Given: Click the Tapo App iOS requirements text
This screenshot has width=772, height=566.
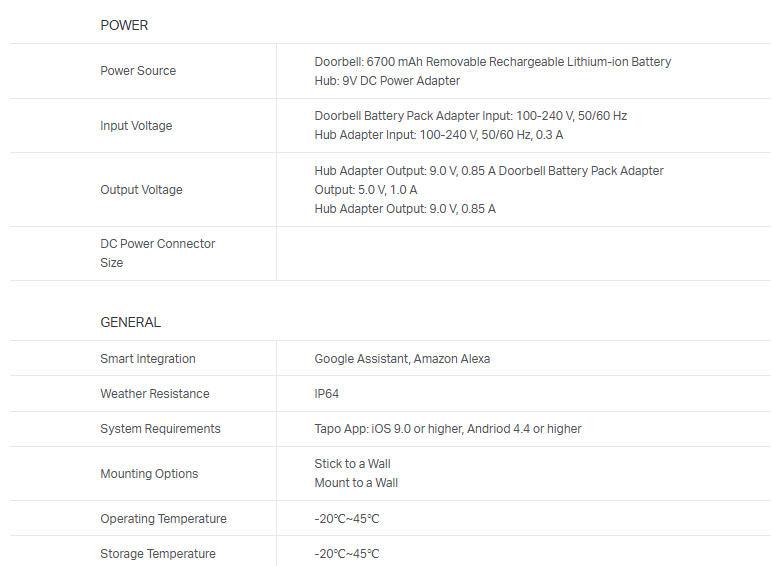Looking at the screenshot, I should (x=447, y=429).
